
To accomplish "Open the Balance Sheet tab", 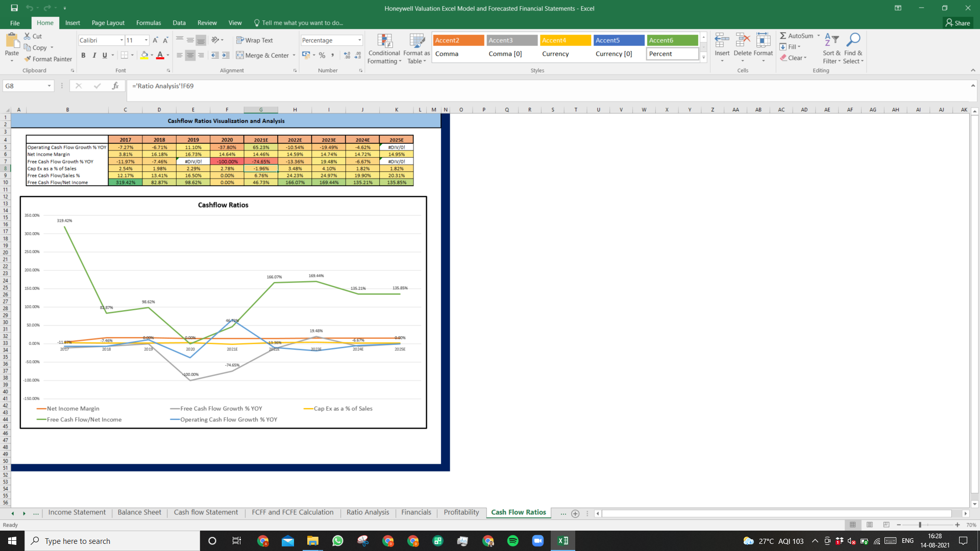I will [139, 512].
